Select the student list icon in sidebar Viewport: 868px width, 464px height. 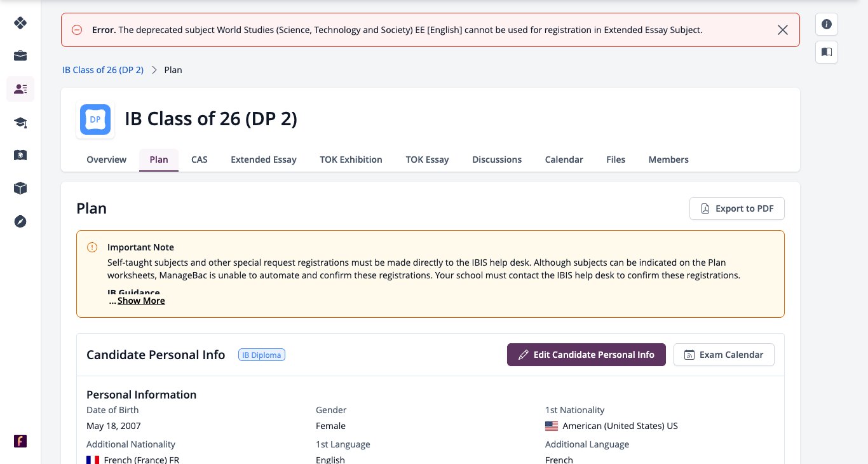click(x=20, y=89)
